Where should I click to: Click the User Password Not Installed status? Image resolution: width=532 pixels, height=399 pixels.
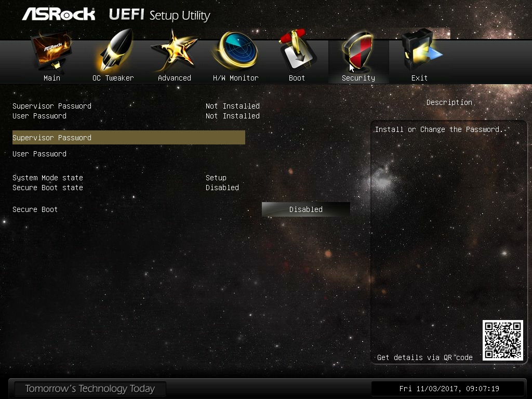pos(232,116)
